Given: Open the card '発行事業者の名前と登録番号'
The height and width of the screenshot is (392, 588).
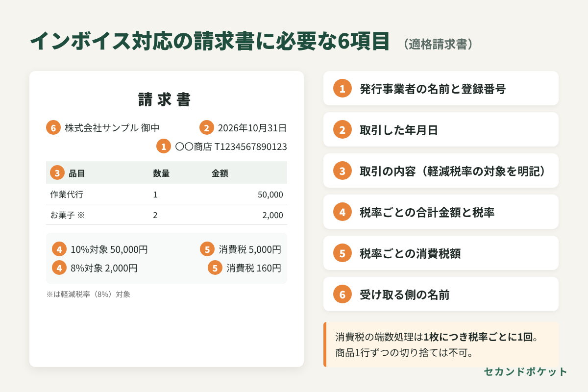Looking at the screenshot, I should (441, 88).
